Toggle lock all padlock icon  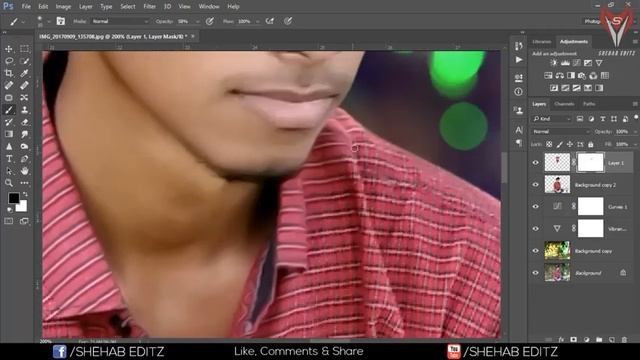(x=591, y=144)
